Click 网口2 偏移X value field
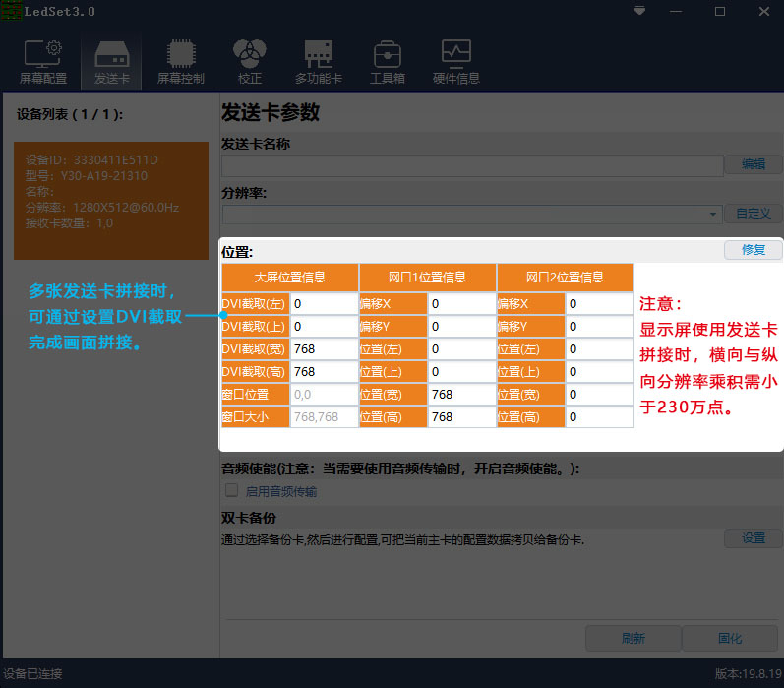 [599, 304]
